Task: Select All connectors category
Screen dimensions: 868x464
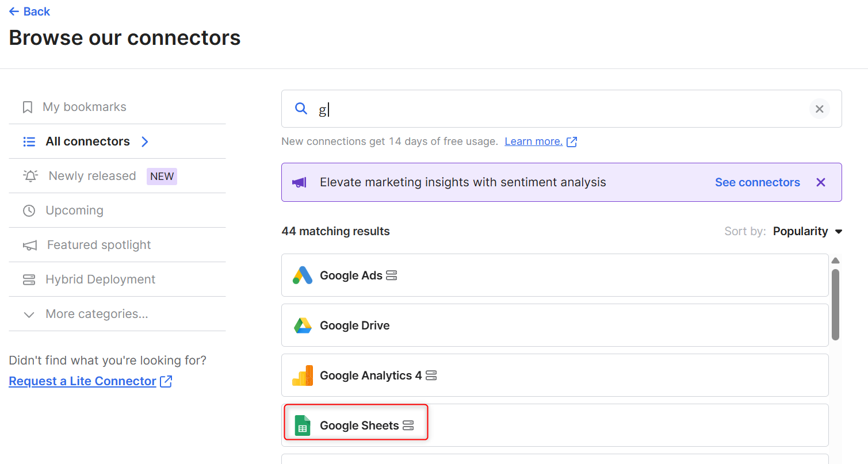Action: (x=117, y=141)
